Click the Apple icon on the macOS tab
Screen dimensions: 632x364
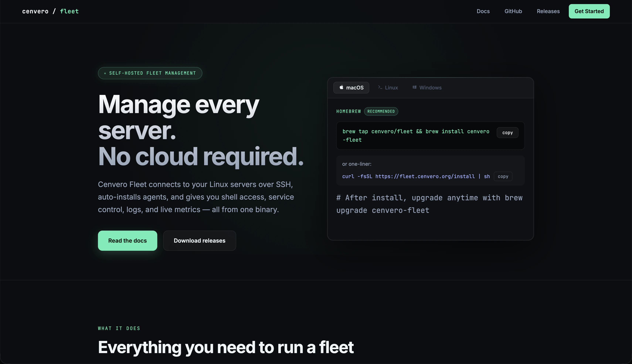click(x=342, y=88)
